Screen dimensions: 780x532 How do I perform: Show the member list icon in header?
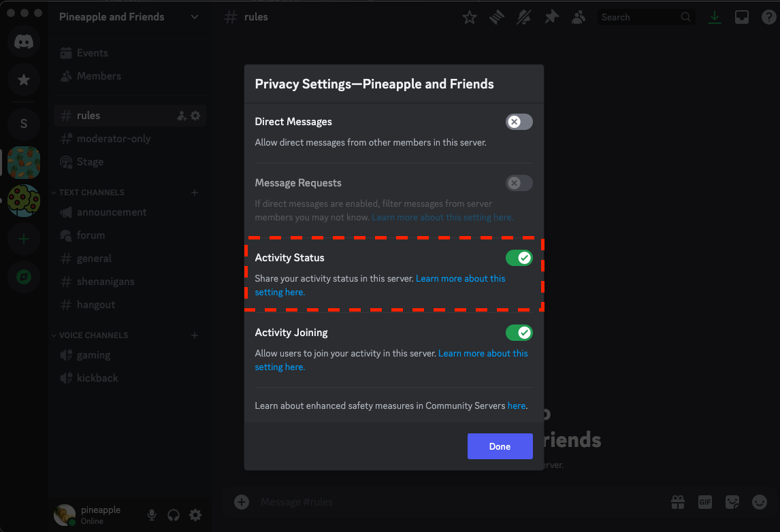click(x=579, y=18)
